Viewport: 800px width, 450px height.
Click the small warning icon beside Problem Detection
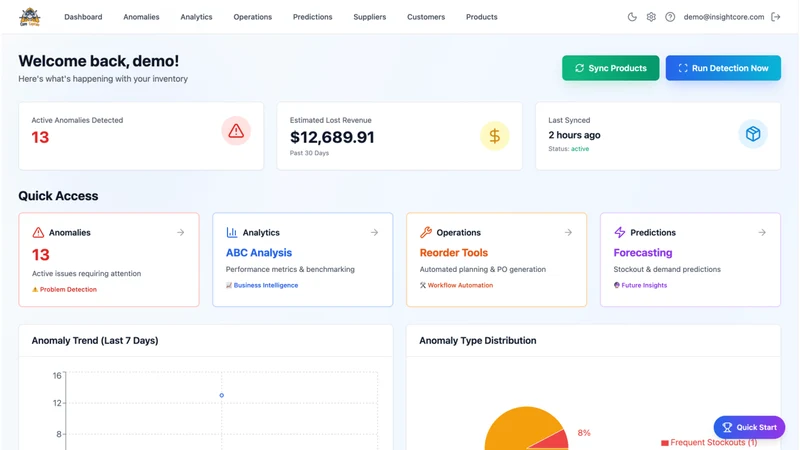pos(35,289)
